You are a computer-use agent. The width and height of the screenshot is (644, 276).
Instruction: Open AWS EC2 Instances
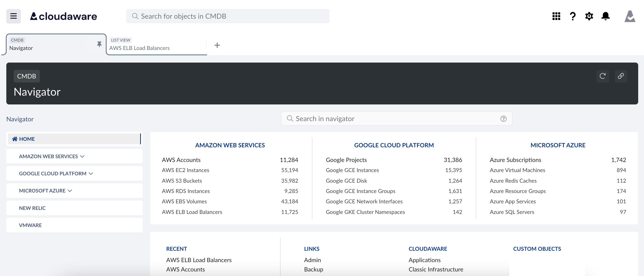185,170
